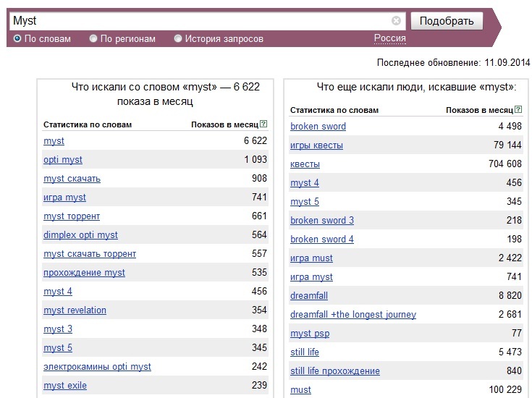Screen dimensions: 532x398
Task: Click the '840' count for still life прохождение
Action: click(514, 371)
